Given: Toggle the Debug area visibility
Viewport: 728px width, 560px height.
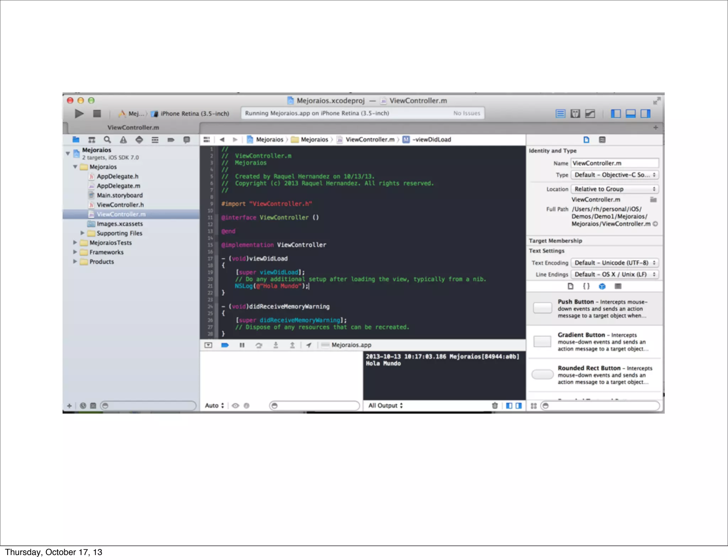Looking at the screenshot, I should pos(631,114).
